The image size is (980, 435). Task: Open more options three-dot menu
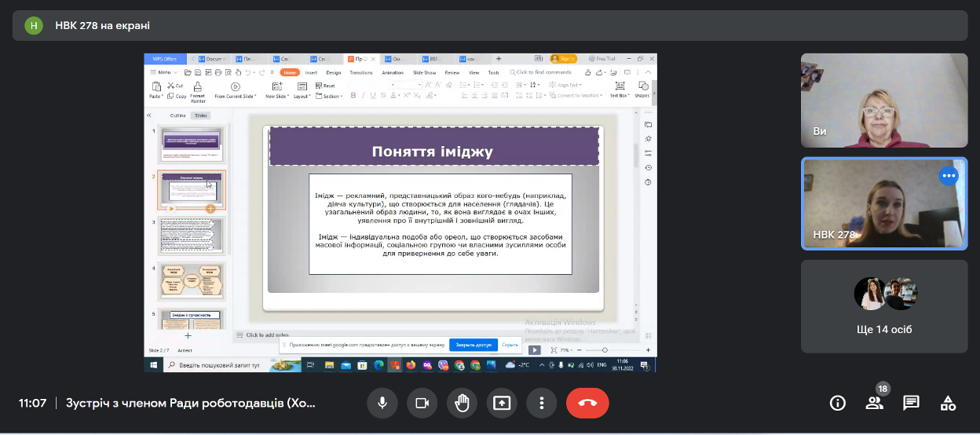pos(541,403)
